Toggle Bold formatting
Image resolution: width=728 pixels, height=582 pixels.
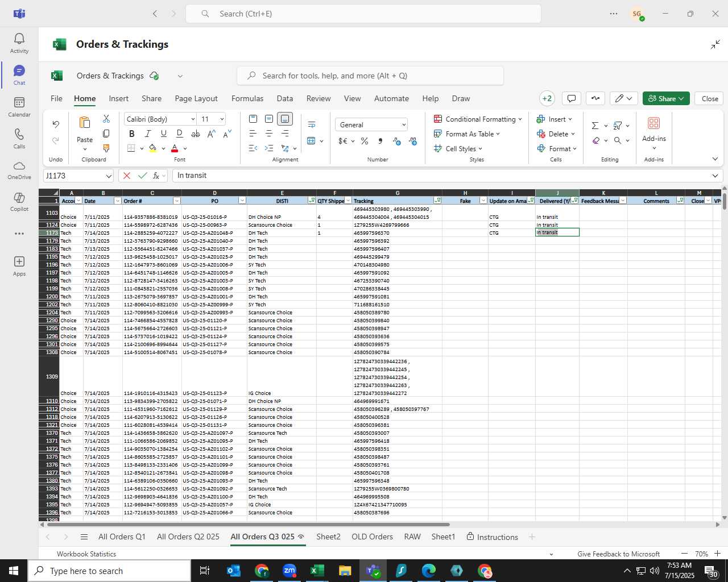(132, 134)
